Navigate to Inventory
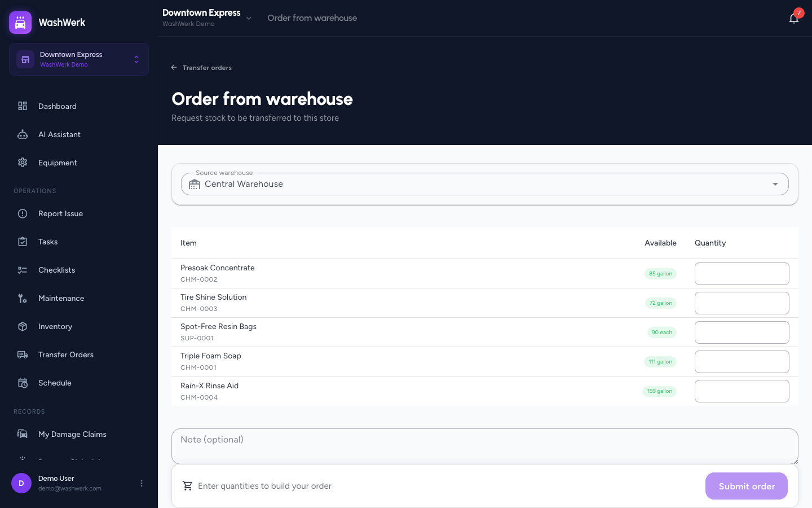 pos(79,326)
